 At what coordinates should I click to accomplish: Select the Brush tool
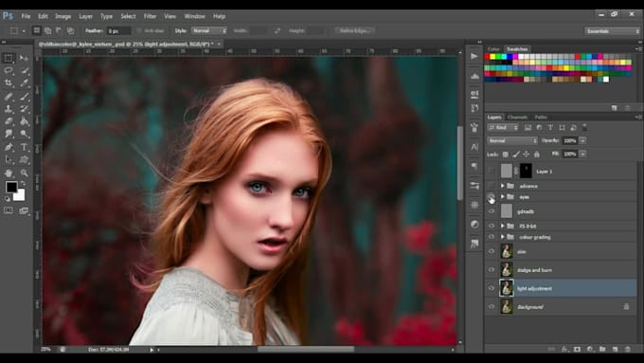click(x=25, y=97)
